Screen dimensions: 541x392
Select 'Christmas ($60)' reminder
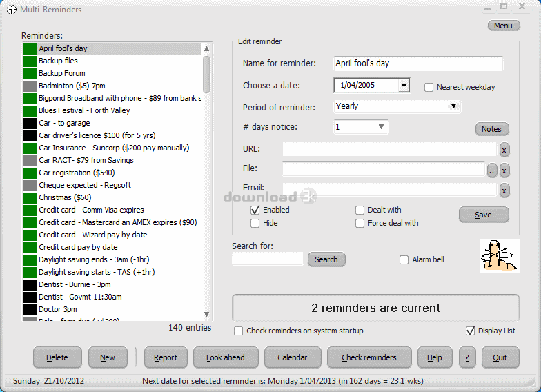112,197
